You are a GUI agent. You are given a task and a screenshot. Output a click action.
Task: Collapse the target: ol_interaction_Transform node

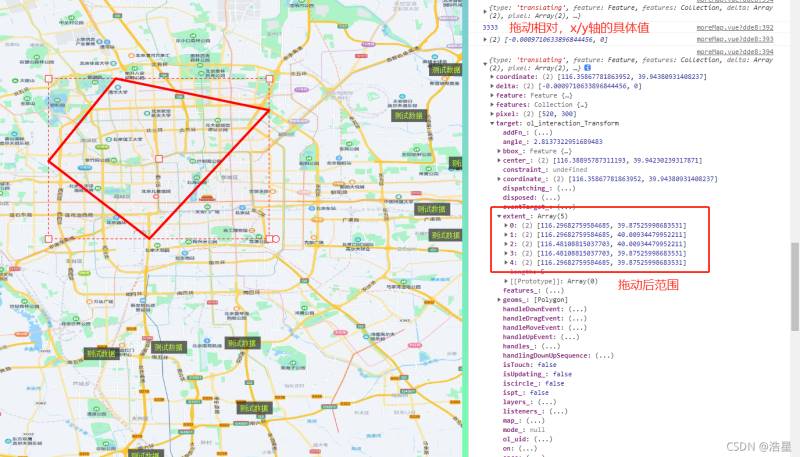point(492,123)
